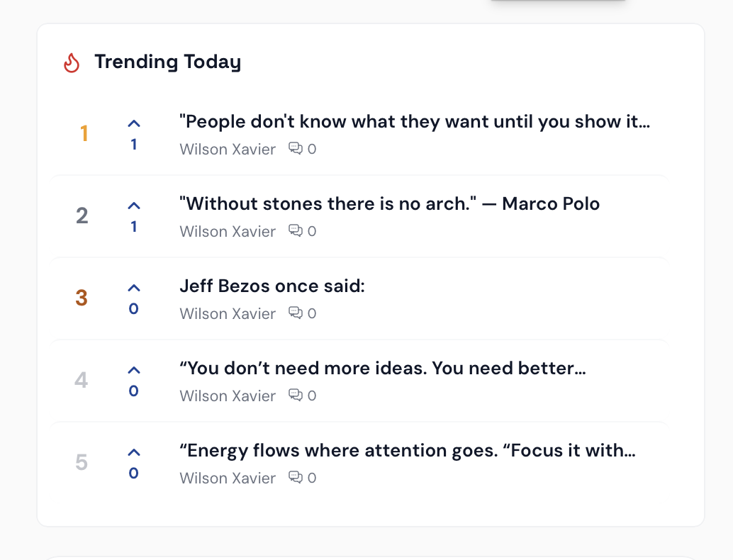Click author Wilson Xavier on the first-ranked post
Image resolution: width=733 pixels, height=560 pixels.
(x=228, y=149)
